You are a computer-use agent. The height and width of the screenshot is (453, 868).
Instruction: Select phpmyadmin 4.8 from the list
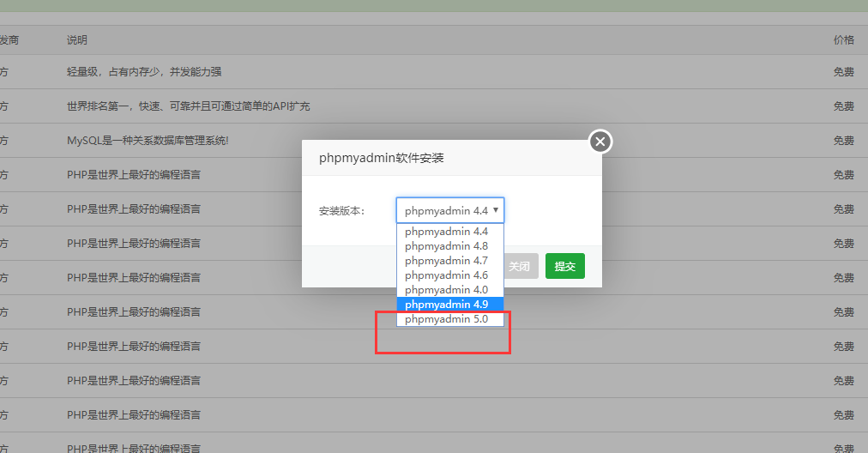[x=450, y=246]
